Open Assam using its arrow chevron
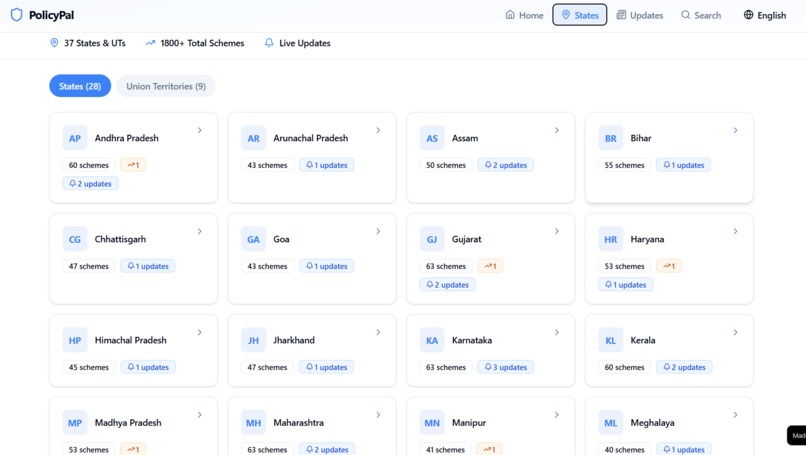Screen dimensions: 806x455 click(x=557, y=130)
